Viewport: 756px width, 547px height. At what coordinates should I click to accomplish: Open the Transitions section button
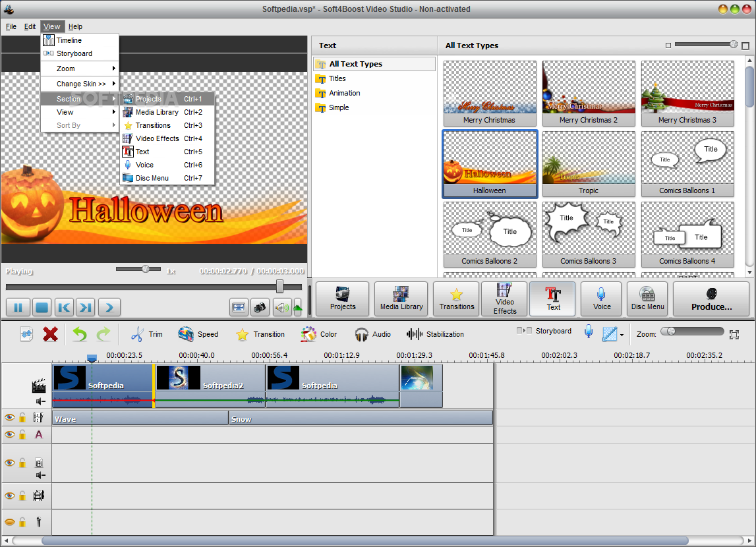(457, 299)
